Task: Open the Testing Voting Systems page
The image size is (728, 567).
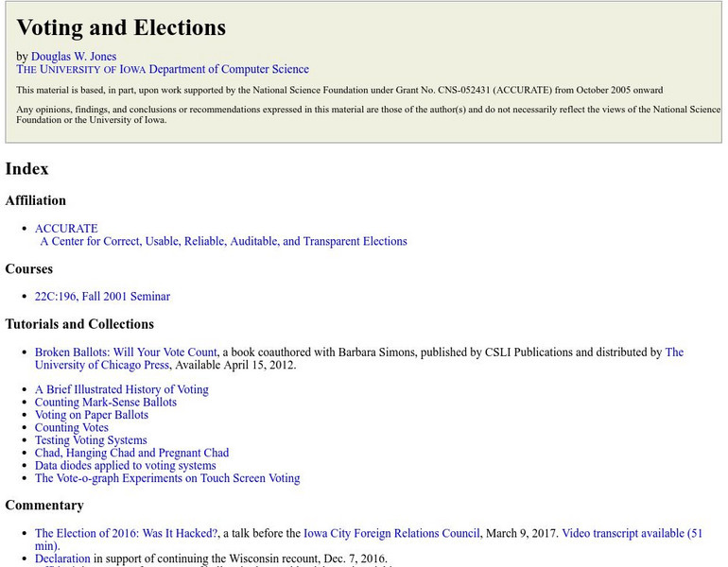Action: pyautogui.click(x=91, y=440)
